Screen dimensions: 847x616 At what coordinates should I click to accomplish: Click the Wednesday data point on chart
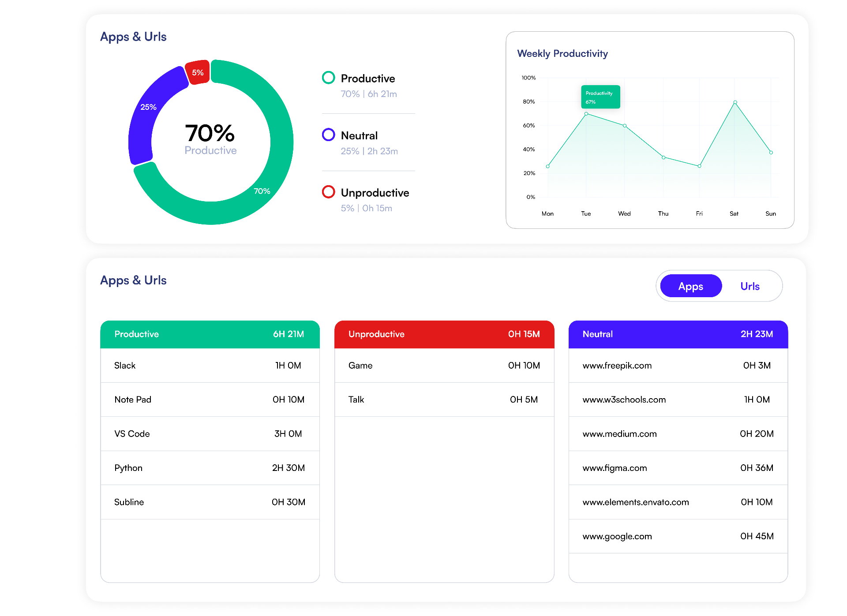click(625, 126)
